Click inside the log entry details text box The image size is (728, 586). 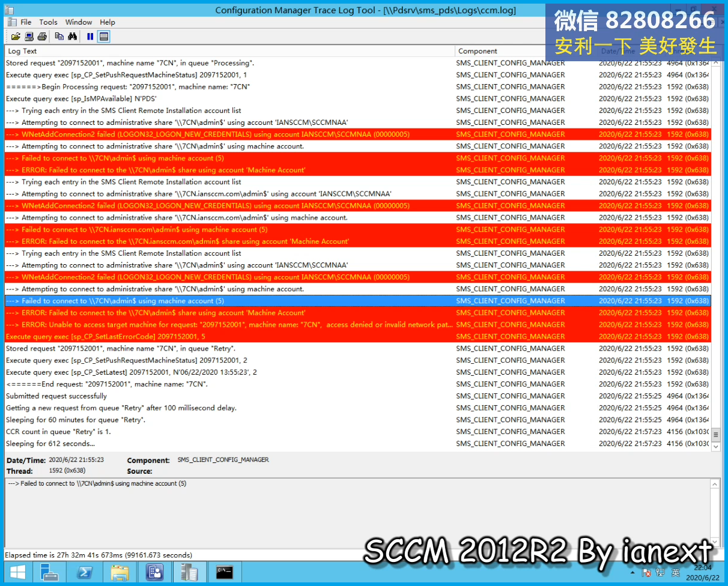tap(357, 513)
